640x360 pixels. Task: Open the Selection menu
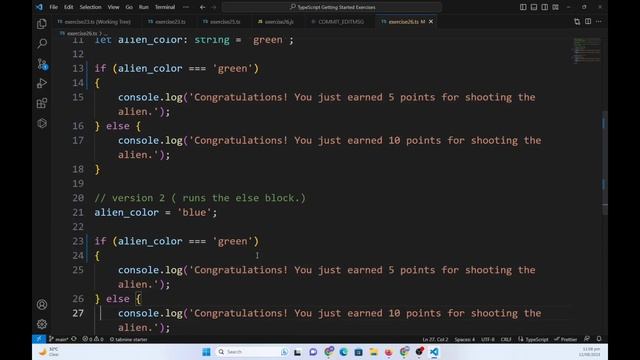[x=90, y=7]
